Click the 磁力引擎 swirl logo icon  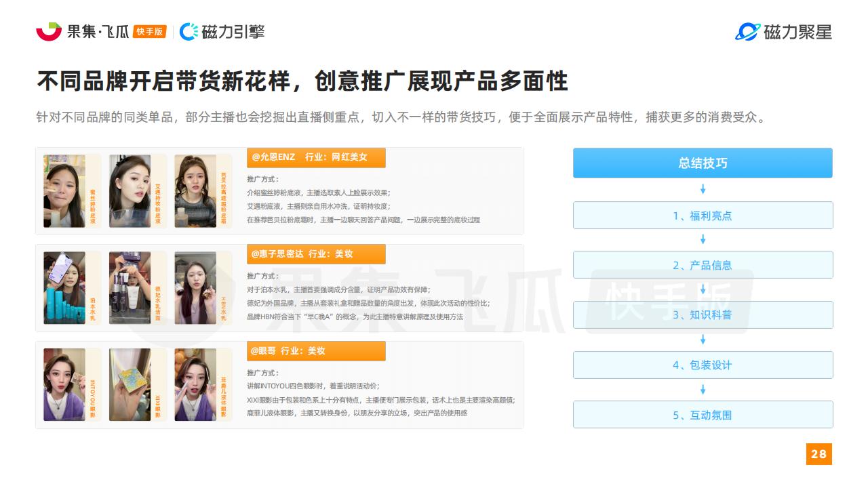[189, 31]
